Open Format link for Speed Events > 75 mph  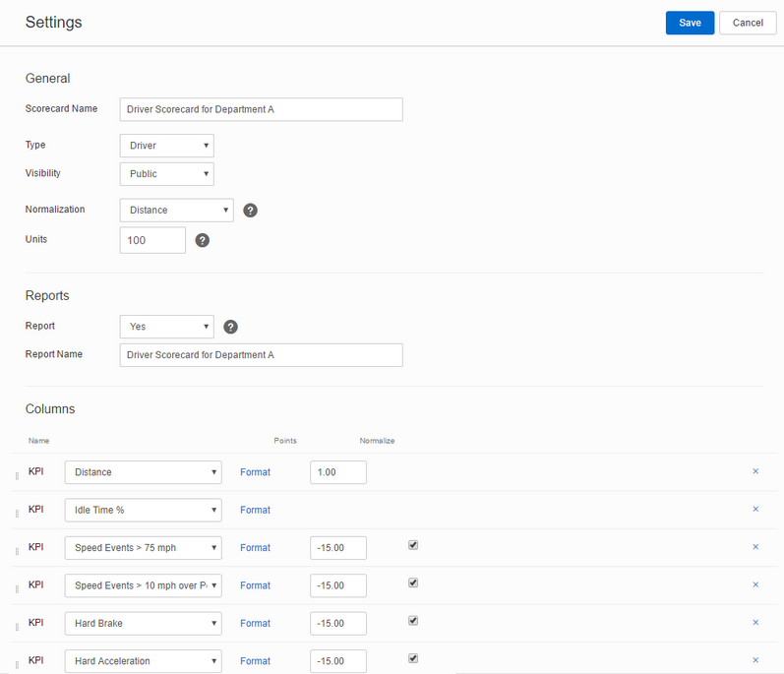(x=255, y=547)
